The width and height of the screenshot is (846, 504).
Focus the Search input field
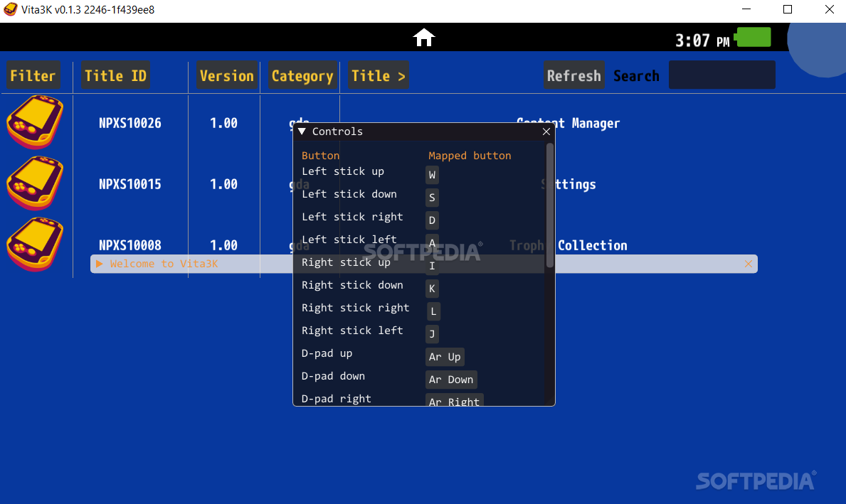[722, 75]
